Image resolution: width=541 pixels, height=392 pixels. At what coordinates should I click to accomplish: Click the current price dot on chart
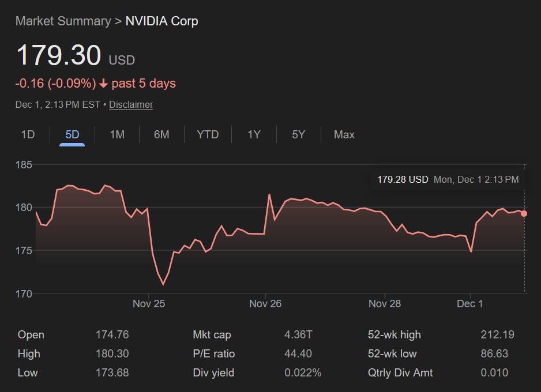pos(524,213)
